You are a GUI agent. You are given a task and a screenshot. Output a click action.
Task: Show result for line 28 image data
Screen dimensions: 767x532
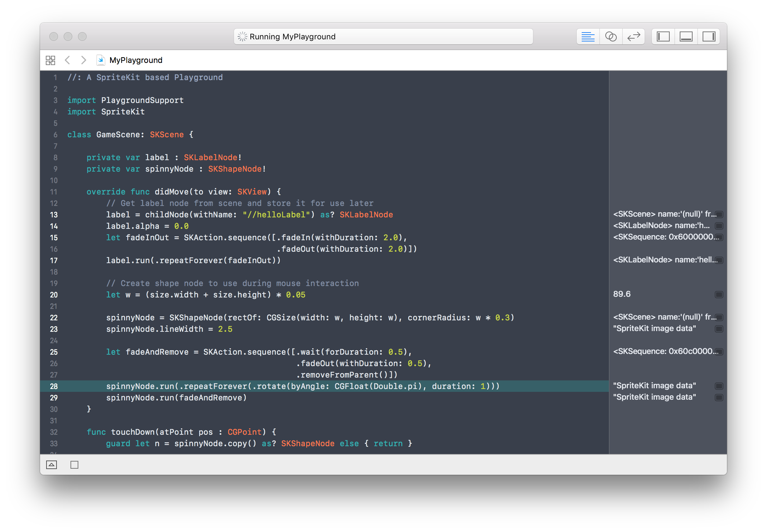pos(719,386)
